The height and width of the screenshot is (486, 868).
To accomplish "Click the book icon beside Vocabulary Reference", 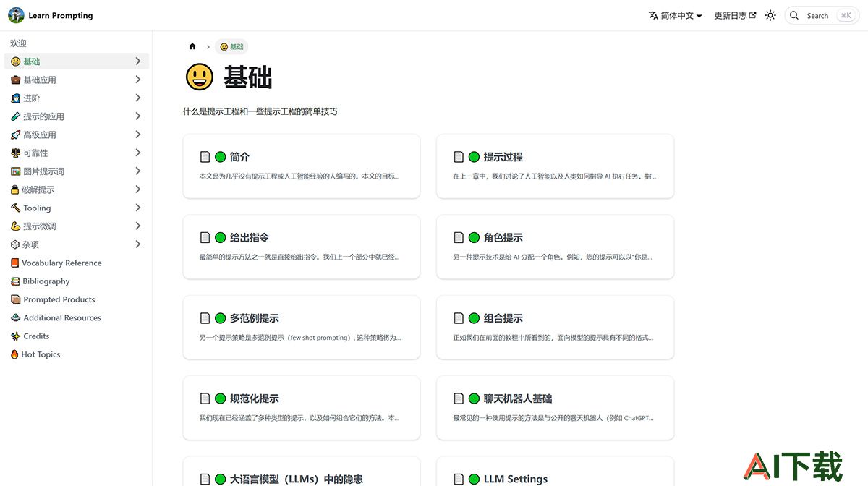I will (x=15, y=263).
